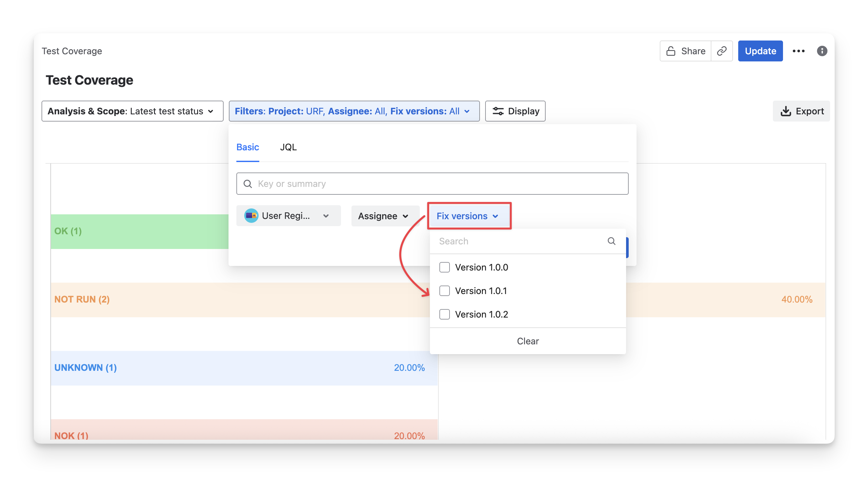Click the magnifier in the versions search box

coord(611,241)
